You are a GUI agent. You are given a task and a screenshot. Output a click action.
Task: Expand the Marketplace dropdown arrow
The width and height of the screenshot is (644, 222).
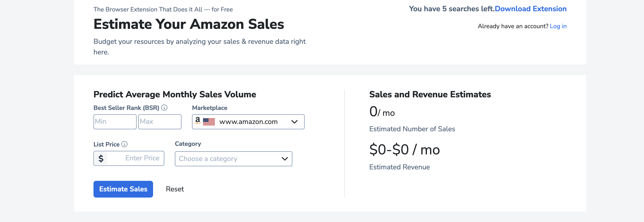tap(295, 122)
